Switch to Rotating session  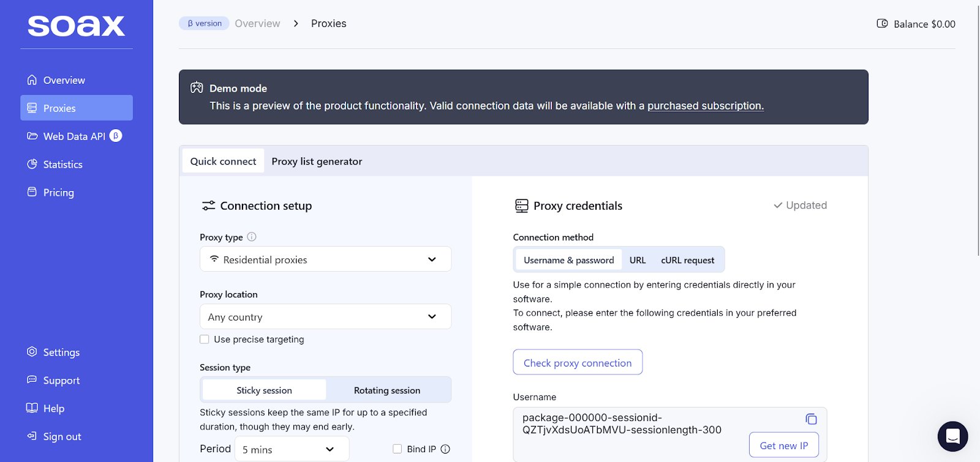(x=387, y=390)
